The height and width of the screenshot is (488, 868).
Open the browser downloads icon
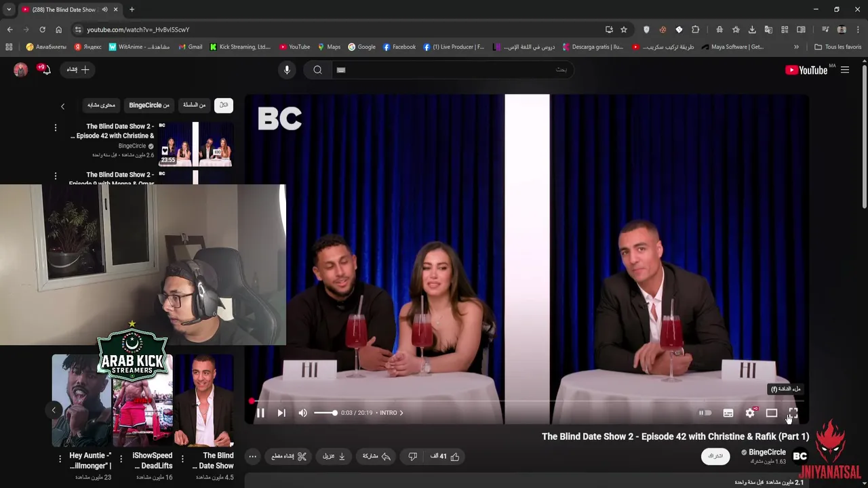(x=752, y=29)
